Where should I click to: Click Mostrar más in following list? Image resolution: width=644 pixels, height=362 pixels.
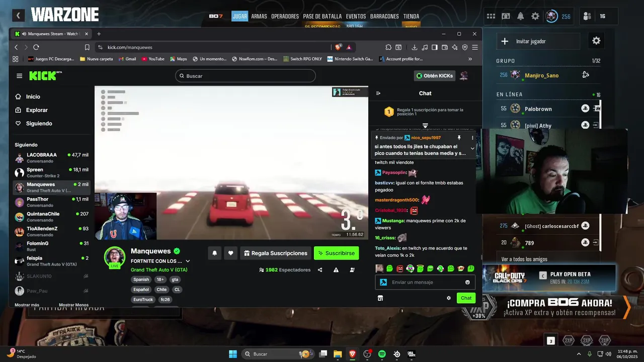pyautogui.click(x=27, y=305)
